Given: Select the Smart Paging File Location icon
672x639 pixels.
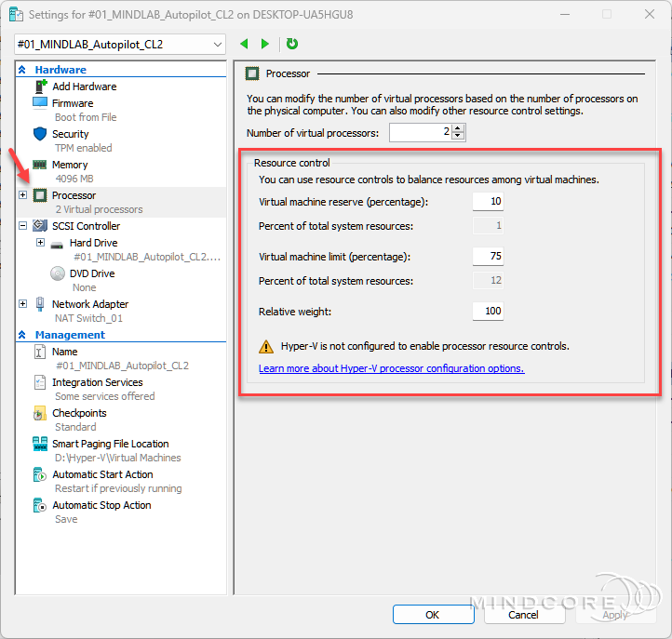Looking at the screenshot, I should [40, 444].
